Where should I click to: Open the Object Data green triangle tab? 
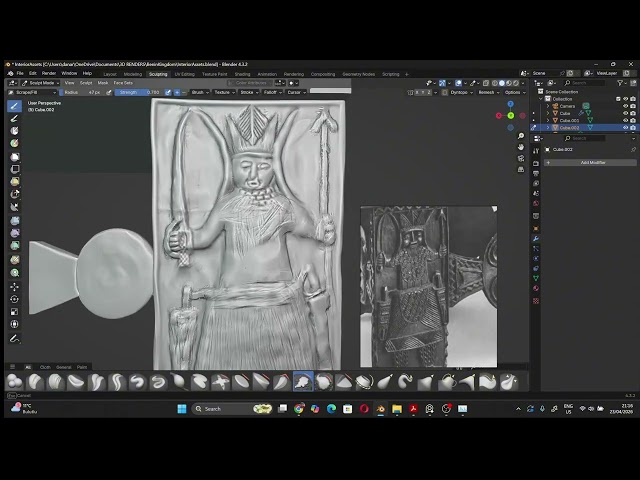tap(536, 278)
